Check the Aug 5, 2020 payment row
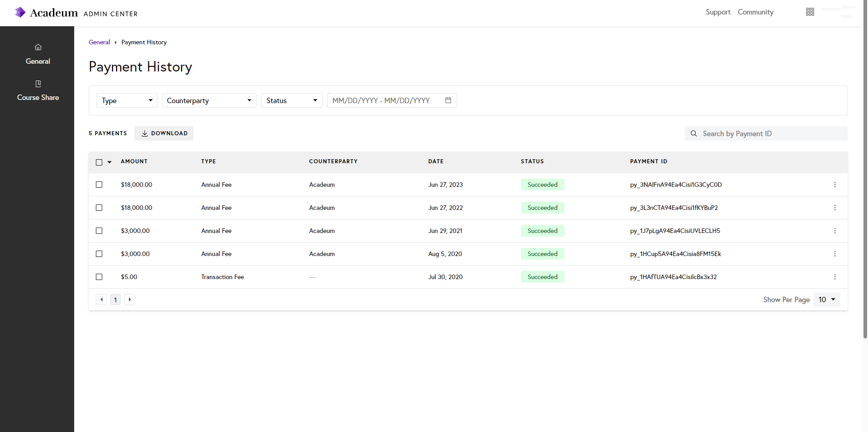The height and width of the screenshot is (432, 868). [x=99, y=254]
